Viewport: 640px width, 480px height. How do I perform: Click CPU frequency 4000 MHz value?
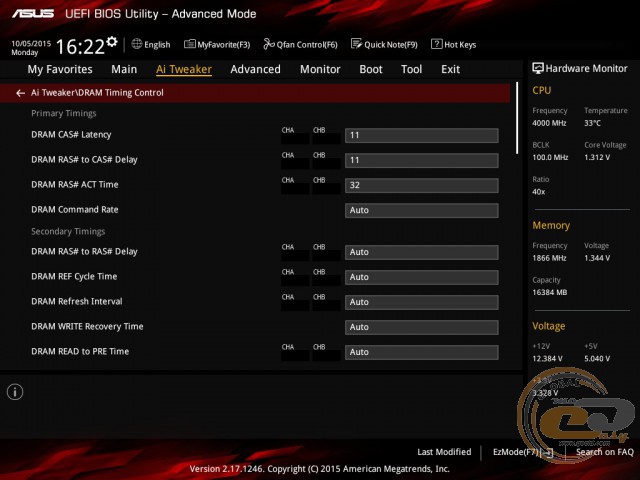(x=549, y=123)
